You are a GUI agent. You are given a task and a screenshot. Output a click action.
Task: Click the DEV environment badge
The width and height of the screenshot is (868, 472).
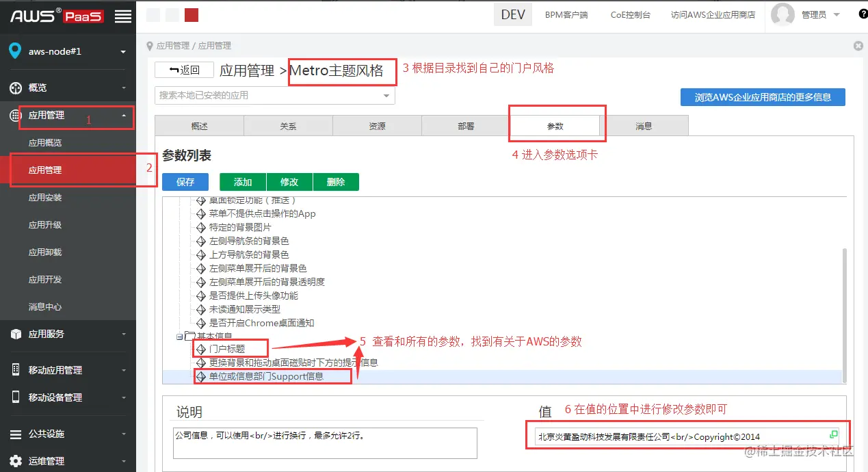[513, 14]
